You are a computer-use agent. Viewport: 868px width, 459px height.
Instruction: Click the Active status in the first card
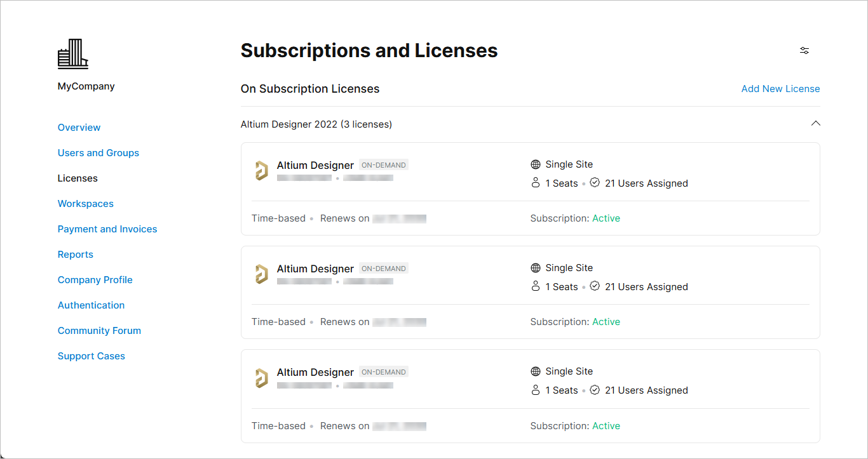coord(606,218)
